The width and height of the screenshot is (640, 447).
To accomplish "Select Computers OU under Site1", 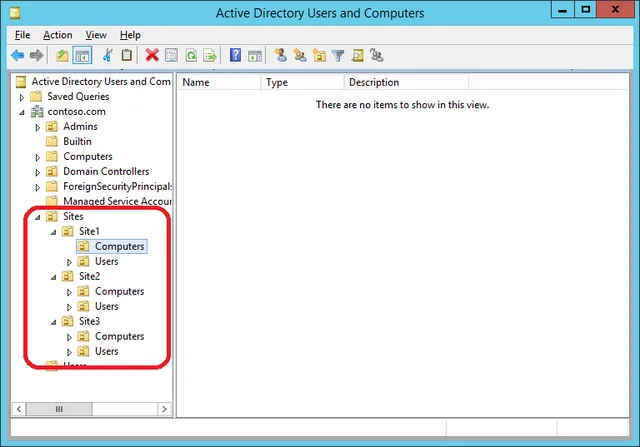I will [119, 247].
